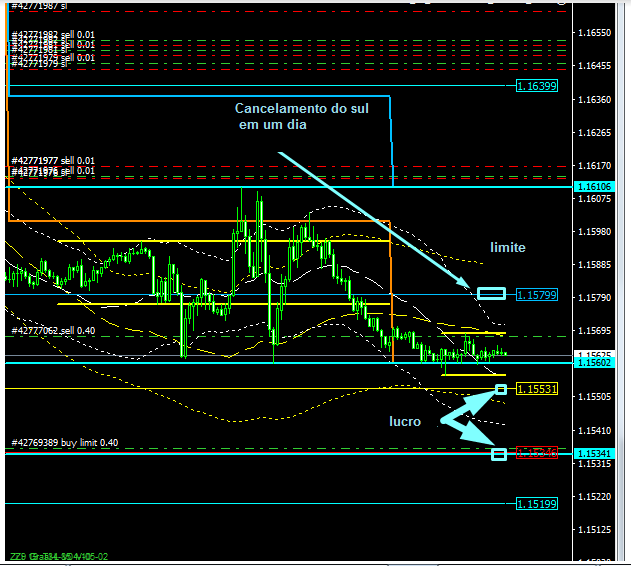Click order #42769389 buy limit 0.40 label
The width and height of the screenshot is (631, 566).
click(64, 442)
